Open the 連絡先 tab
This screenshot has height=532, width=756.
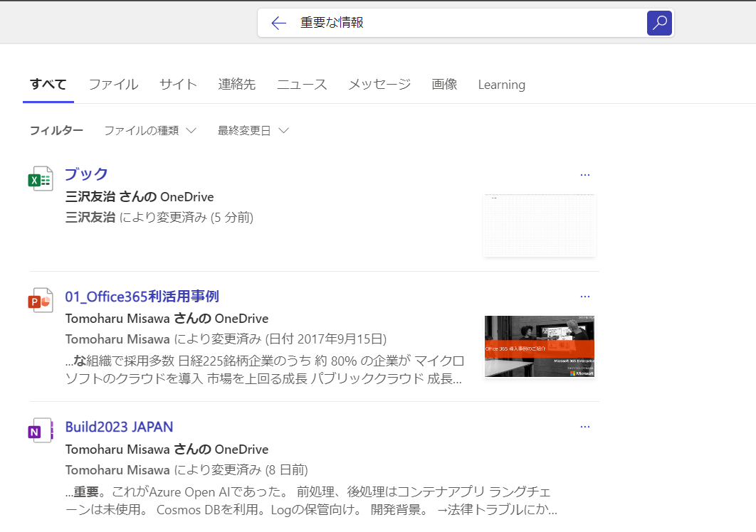click(237, 85)
